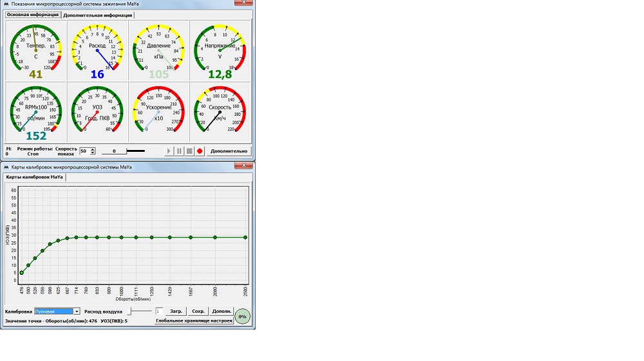
Task: Click the green 0% circular indicator
Action: pyautogui.click(x=242, y=316)
